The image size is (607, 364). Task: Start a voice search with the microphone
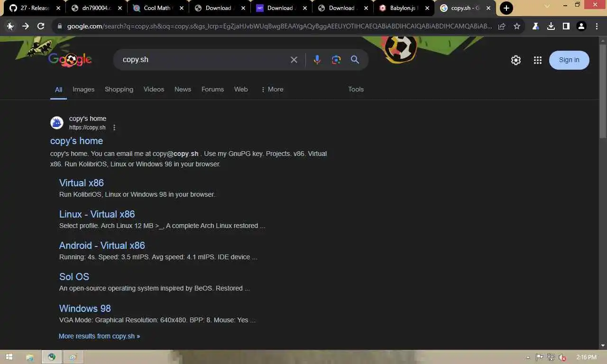[317, 60]
